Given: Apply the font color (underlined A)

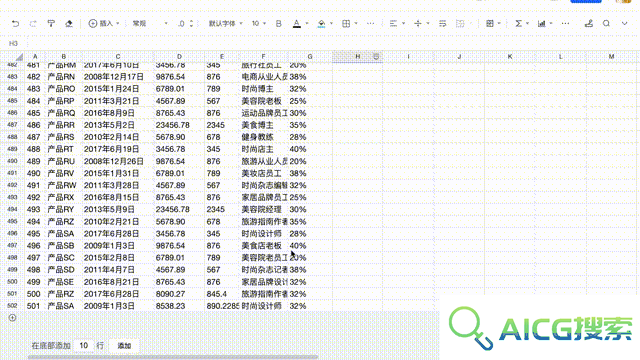Looking at the screenshot, I should coord(297,24).
